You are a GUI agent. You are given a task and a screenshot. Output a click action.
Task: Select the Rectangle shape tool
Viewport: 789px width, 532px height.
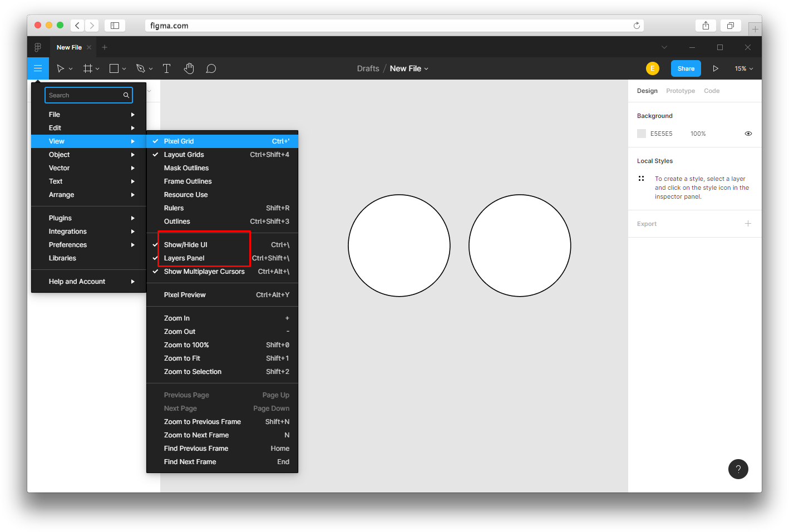coord(114,68)
